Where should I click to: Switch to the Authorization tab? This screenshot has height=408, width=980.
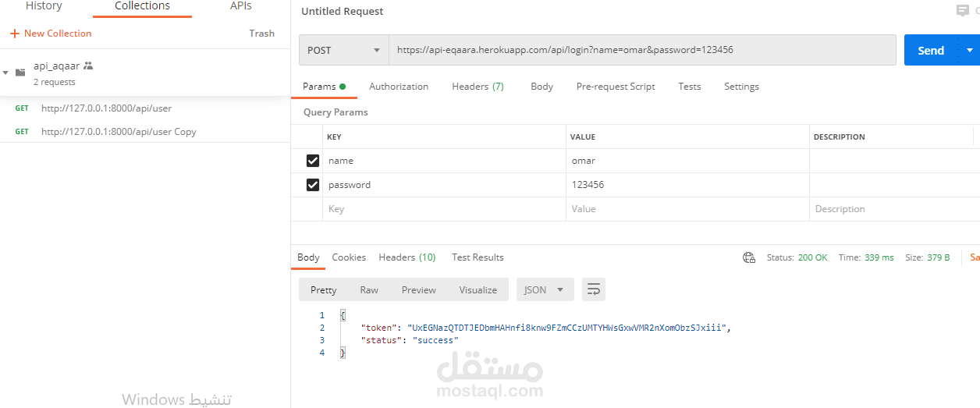[x=399, y=87]
